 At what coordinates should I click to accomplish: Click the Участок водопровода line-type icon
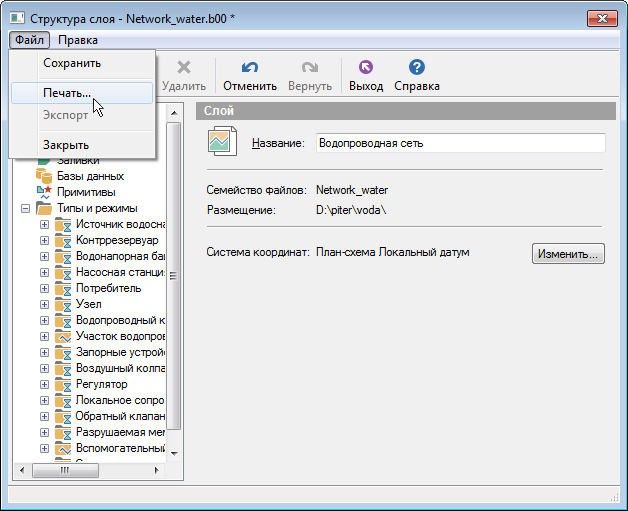(63, 336)
